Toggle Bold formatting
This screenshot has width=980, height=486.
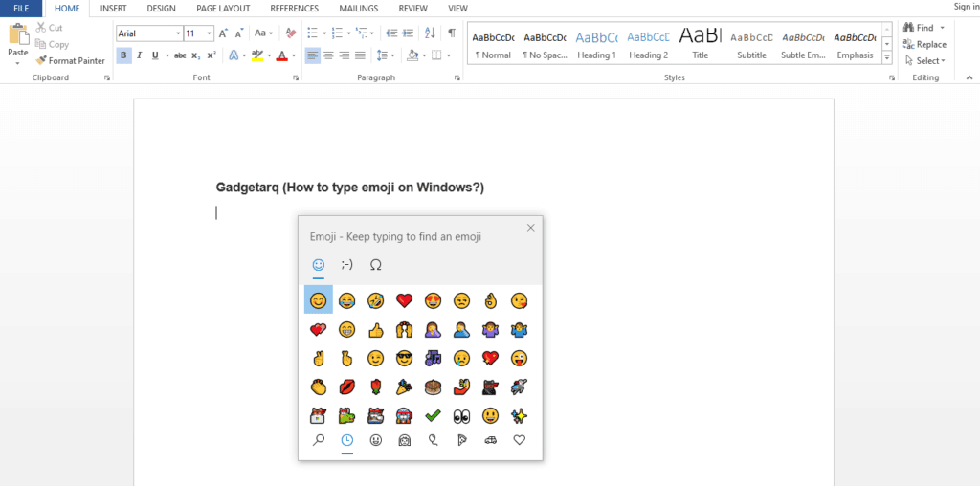coord(123,55)
